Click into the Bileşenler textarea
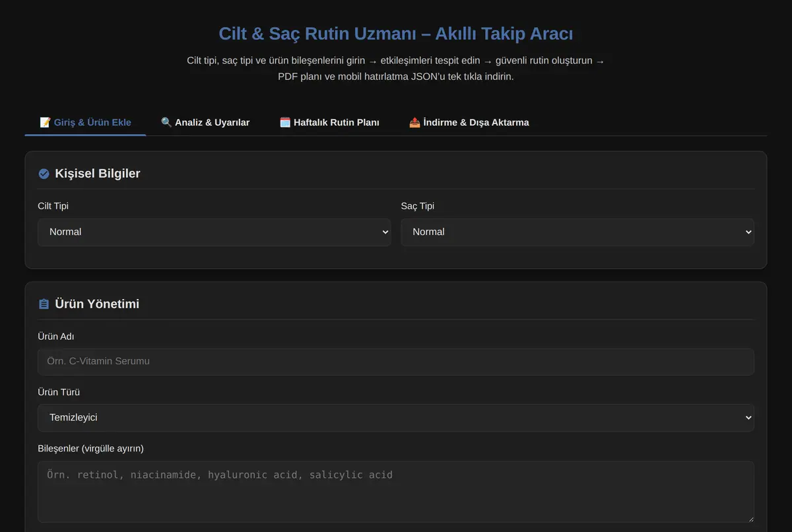Image resolution: width=792 pixels, height=532 pixels. 396,492
